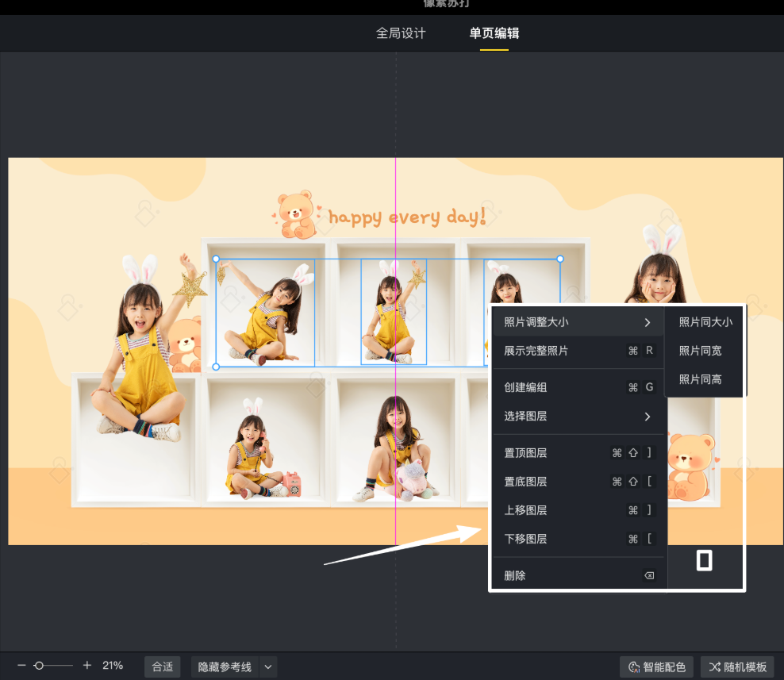Viewport: 784px width, 680px height.
Task: Click the 合适 fit-to-screen button
Action: (162, 667)
